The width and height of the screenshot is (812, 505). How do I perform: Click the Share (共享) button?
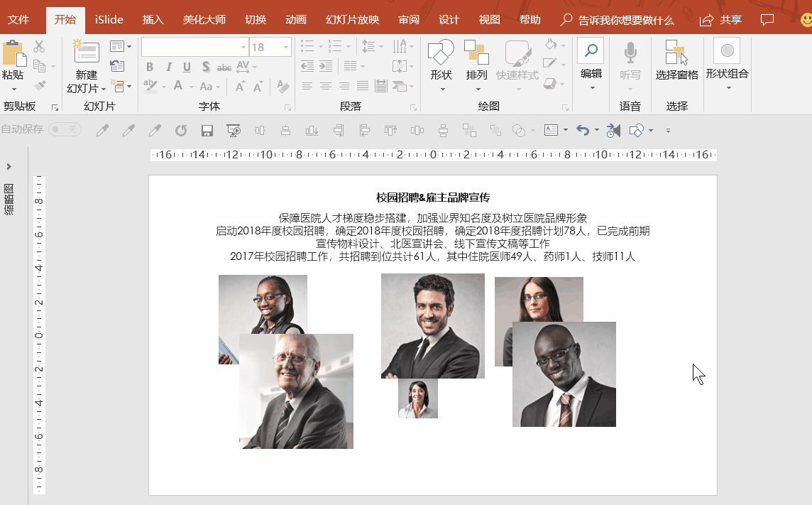(720, 20)
